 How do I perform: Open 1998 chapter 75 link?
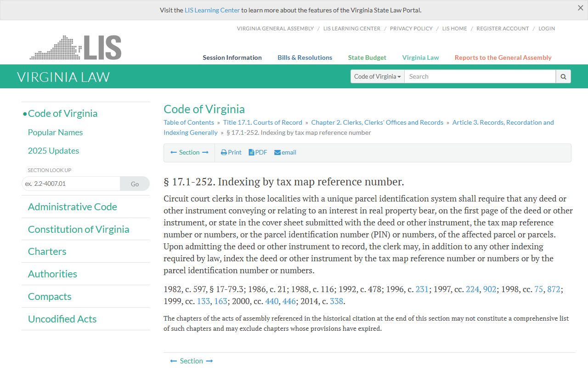[x=538, y=289]
